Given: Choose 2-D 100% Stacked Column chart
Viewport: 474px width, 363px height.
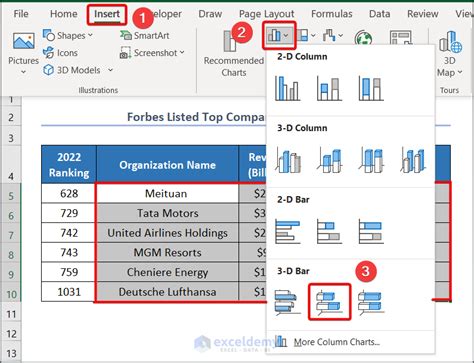Looking at the screenshot, I should tap(371, 88).
